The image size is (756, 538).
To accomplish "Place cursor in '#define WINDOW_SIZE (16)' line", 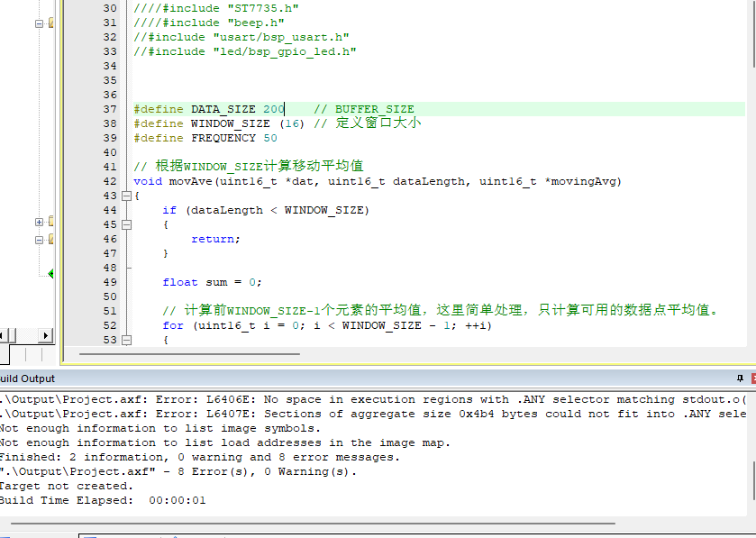I will pyautogui.click(x=219, y=123).
